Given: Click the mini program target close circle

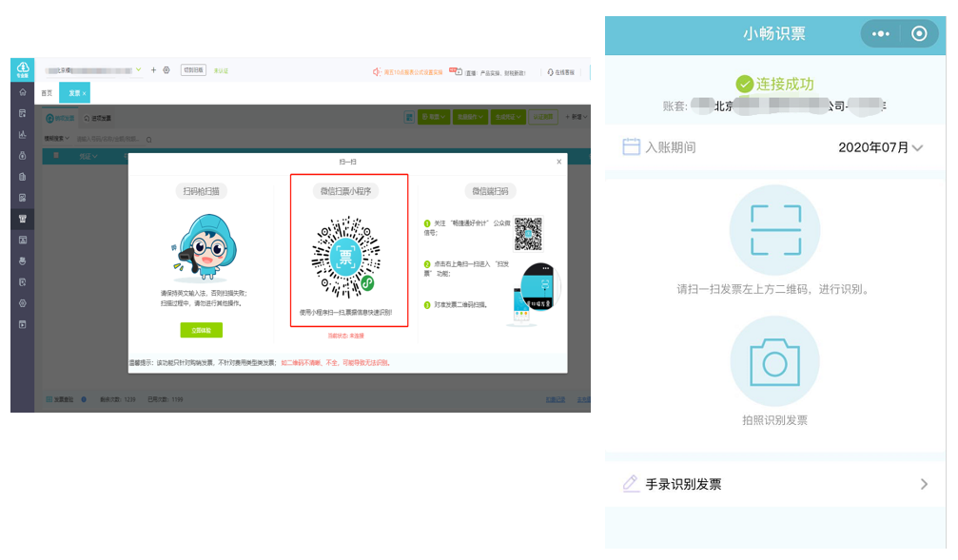Looking at the screenshot, I should click(x=919, y=33).
